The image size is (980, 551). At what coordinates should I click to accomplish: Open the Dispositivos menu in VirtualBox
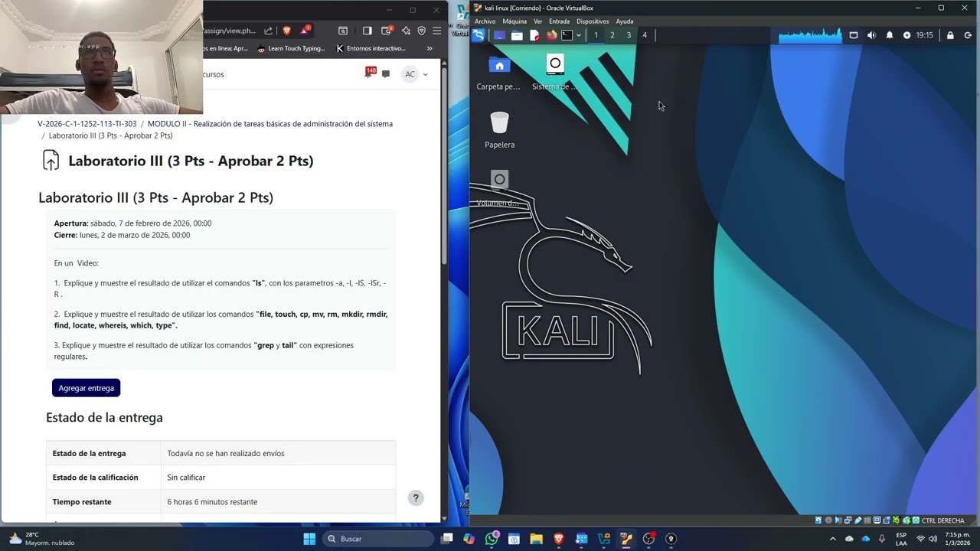(x=593, y=21)
